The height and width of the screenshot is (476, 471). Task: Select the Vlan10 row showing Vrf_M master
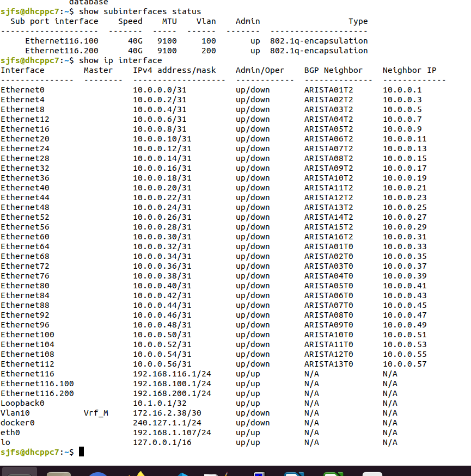(54, 413)
